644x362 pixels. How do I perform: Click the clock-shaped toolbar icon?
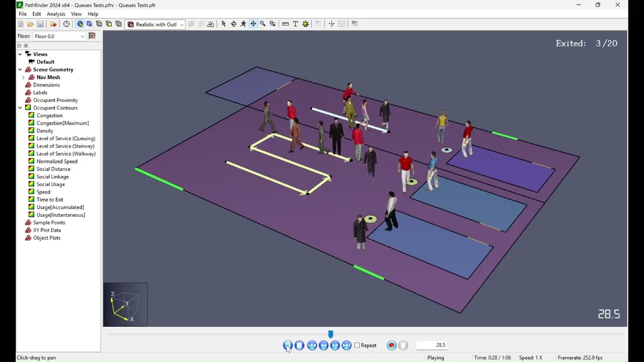[66, 24]
